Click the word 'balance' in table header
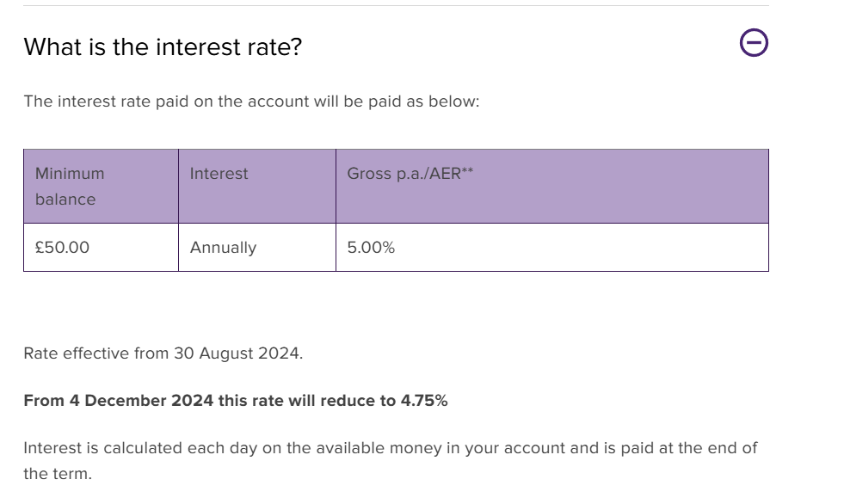The image size is (844, 504). point(65,200)
